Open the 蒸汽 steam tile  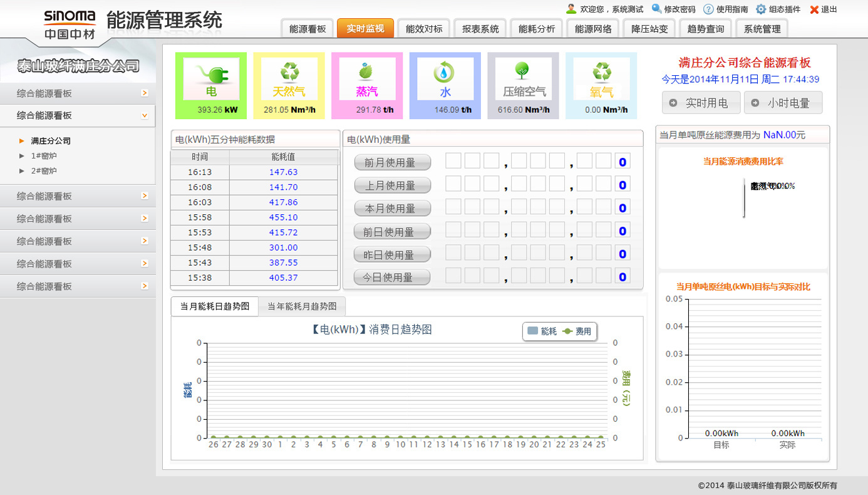[x=367, y=85]
